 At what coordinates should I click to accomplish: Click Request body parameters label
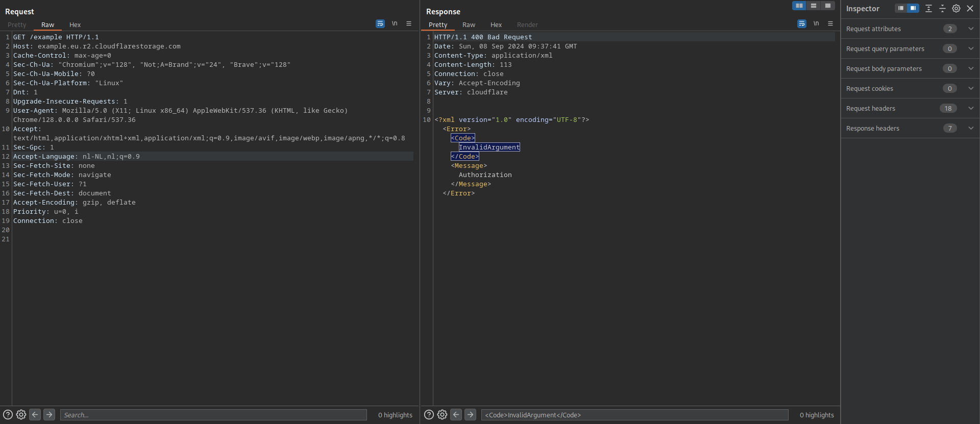(884, 69)
